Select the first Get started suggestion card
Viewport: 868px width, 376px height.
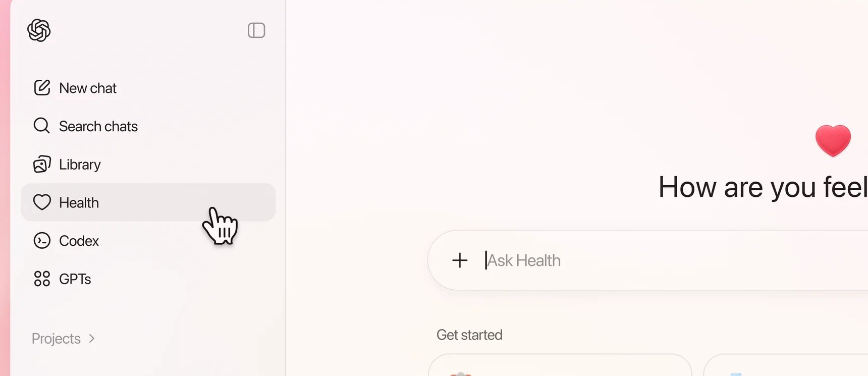(560, 365)
